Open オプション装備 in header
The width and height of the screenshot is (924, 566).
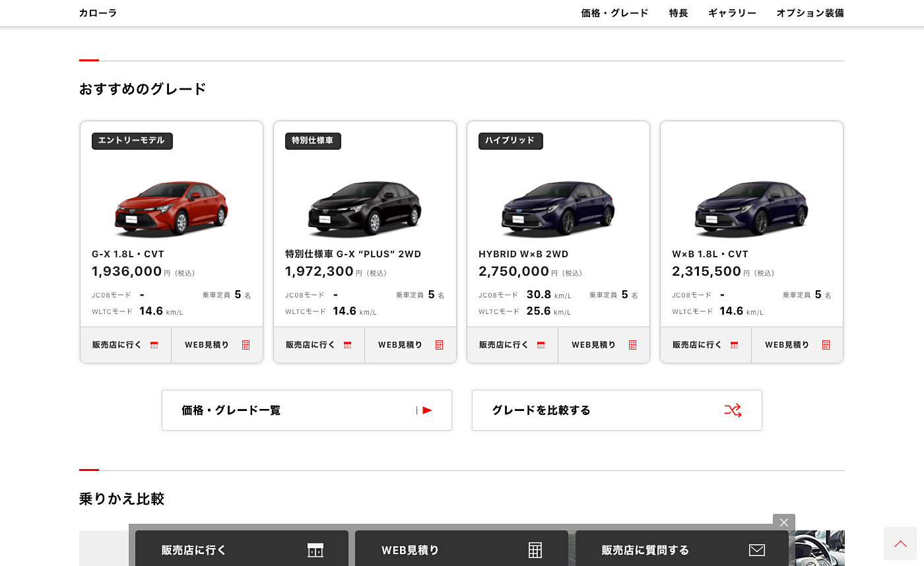point(810,13)
